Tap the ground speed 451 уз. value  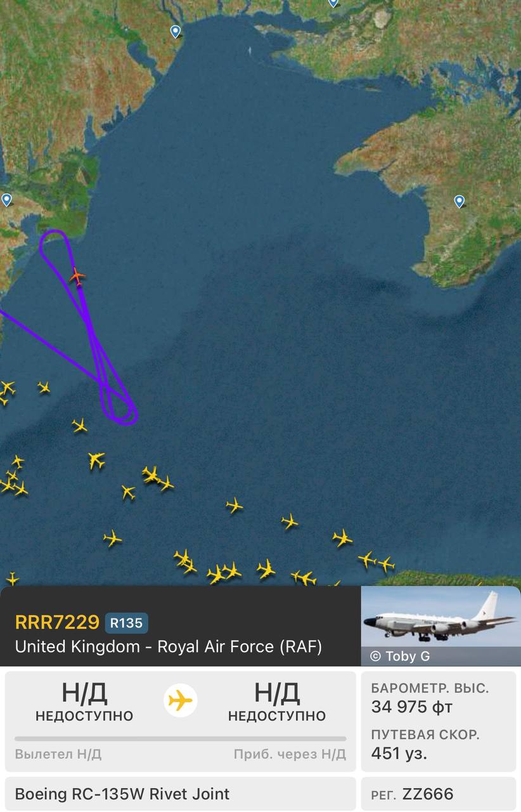pos(399,753)
